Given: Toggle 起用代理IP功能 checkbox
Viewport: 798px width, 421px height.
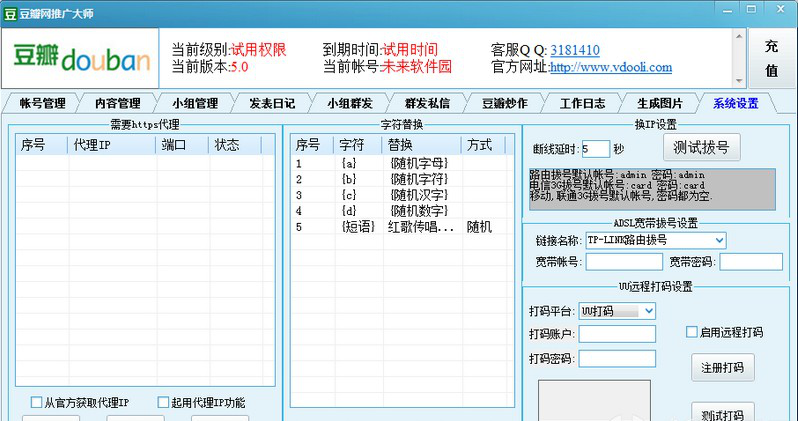Looking at the screenshot, I should pos(163,403).
